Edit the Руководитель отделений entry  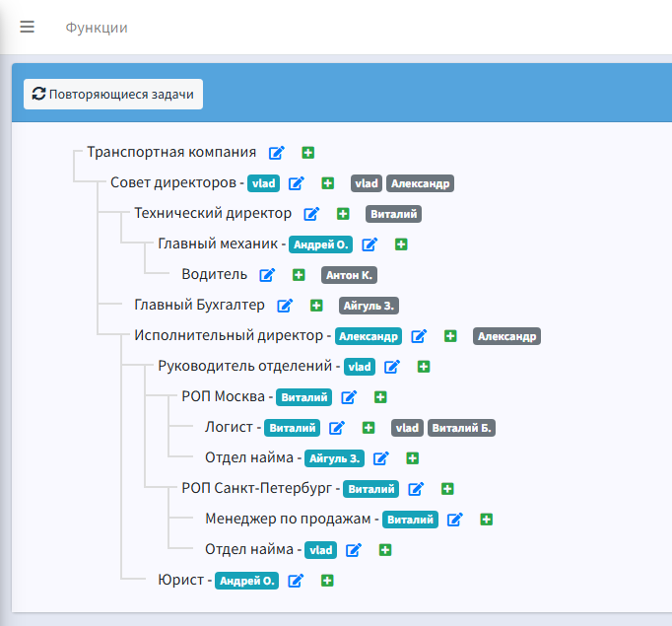click(x=392, y=367)
